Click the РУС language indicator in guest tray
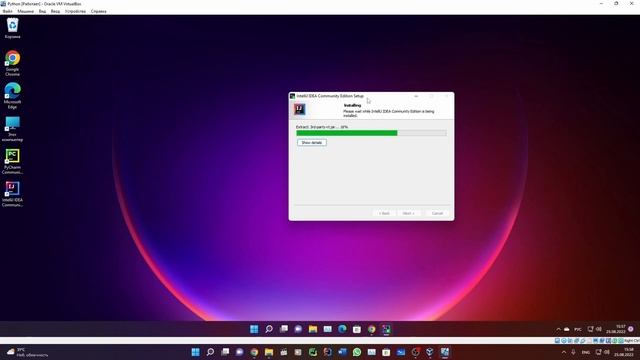The image size is (640, 360). (578, 329)
